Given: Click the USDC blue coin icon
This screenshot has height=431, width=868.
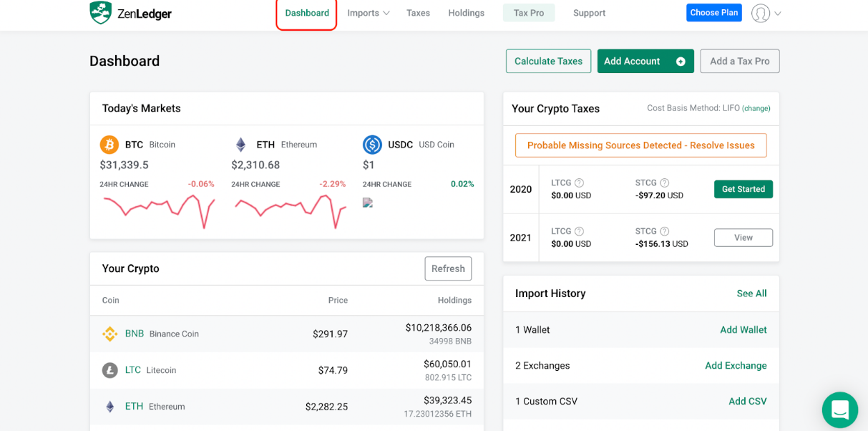Looking at the screenshot, I should (372, 145).
